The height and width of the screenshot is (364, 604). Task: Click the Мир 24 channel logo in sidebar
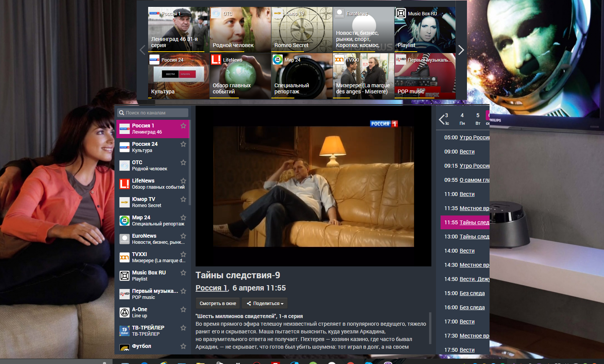[x=124, y=220]
